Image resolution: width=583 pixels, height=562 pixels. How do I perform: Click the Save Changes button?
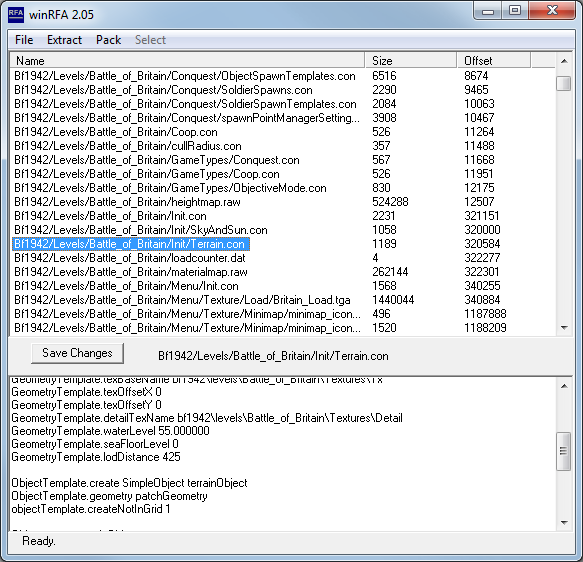pyautogui.click(x=77, y=353)
